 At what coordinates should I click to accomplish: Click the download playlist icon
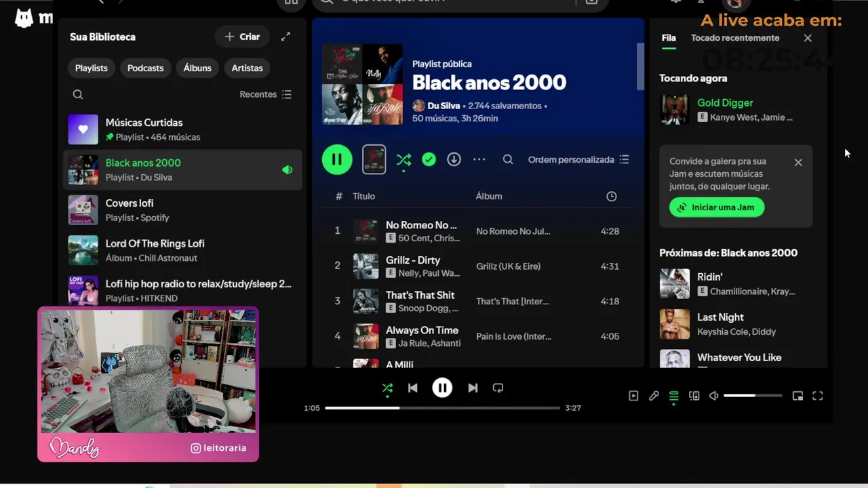tap(454, 159)
